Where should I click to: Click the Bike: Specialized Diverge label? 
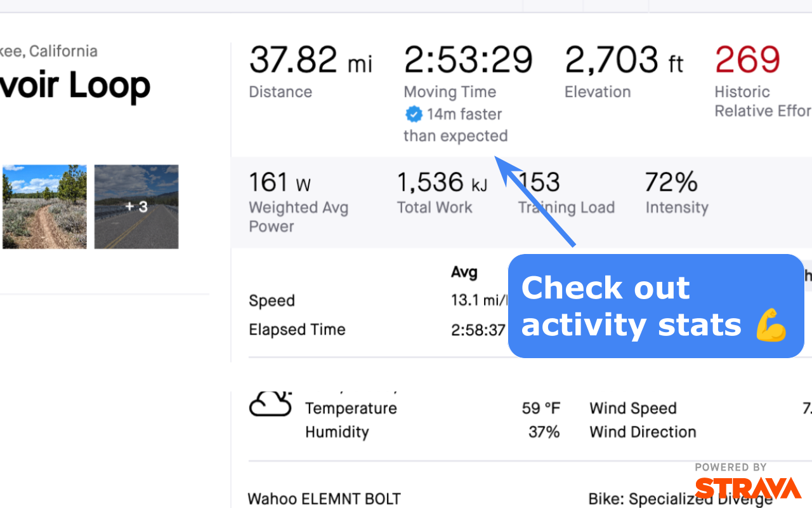pyautogui.click(x=680, y=499)
